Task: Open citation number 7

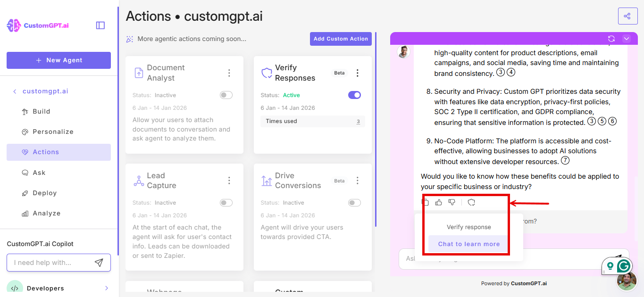Action: pos(565,161)
